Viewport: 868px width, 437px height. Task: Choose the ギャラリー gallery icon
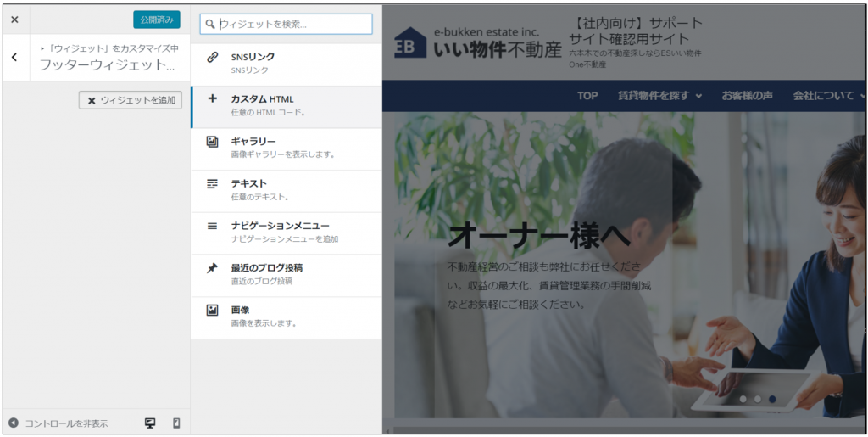pyautogui.click(x=213, y=142)
